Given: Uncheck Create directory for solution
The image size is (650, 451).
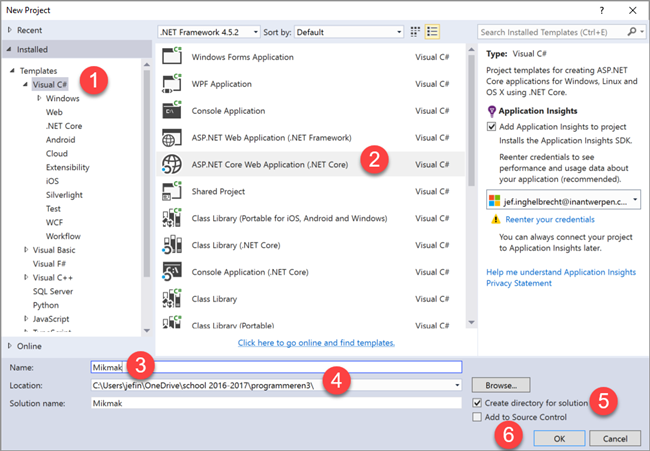Looking at the screenshot, I should (477, 403).
